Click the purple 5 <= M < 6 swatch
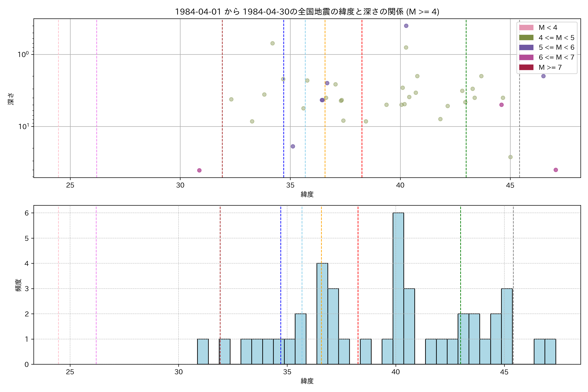The width and height of the screenshot is (588, 392). point(526,48)
